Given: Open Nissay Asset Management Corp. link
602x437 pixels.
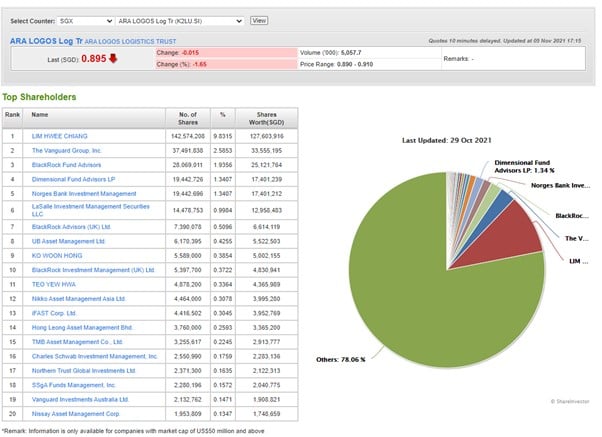Looking at the screenshot, I should coord(76,414).
